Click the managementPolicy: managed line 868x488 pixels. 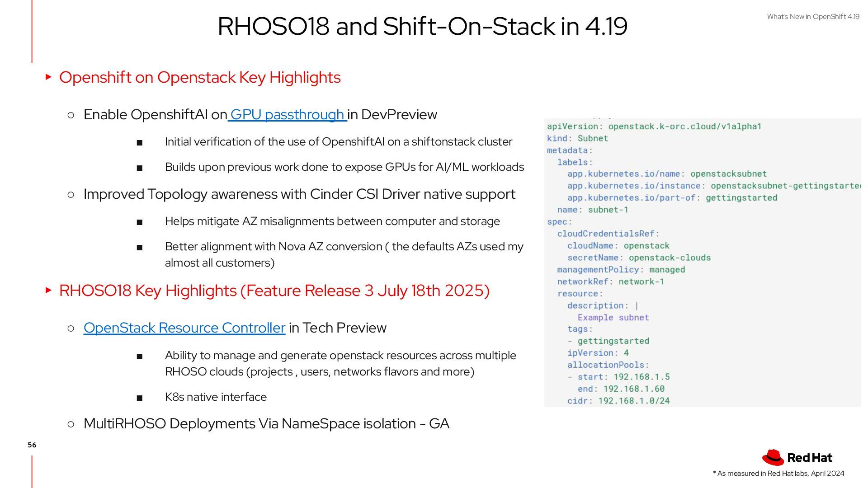click(621, 270)
